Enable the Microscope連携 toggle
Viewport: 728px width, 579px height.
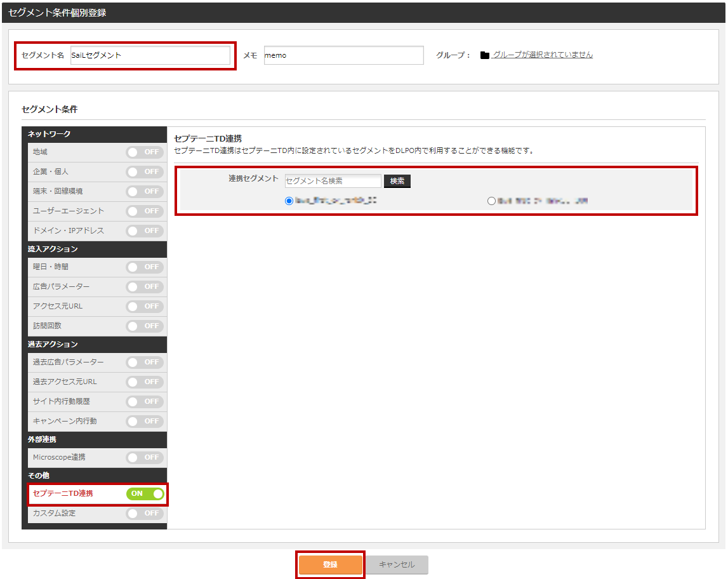click(x=145, y=458)
